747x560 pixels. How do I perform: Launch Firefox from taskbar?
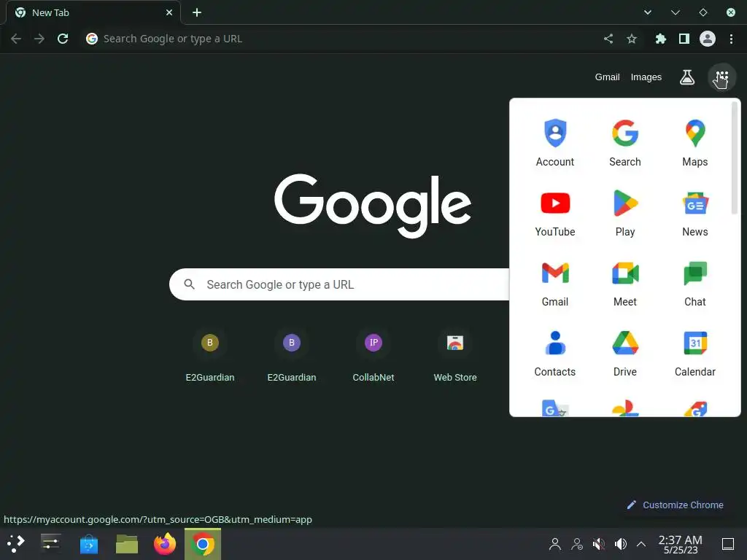165,544
